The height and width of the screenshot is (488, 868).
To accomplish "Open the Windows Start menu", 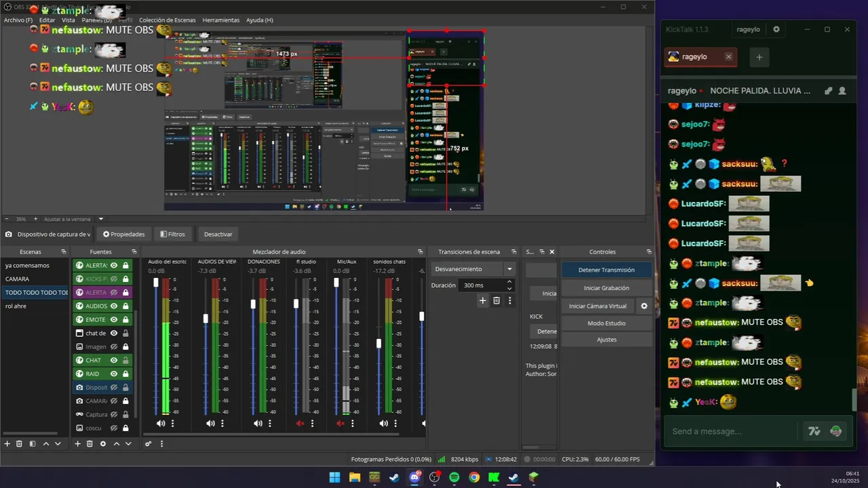I will point(334,477).
